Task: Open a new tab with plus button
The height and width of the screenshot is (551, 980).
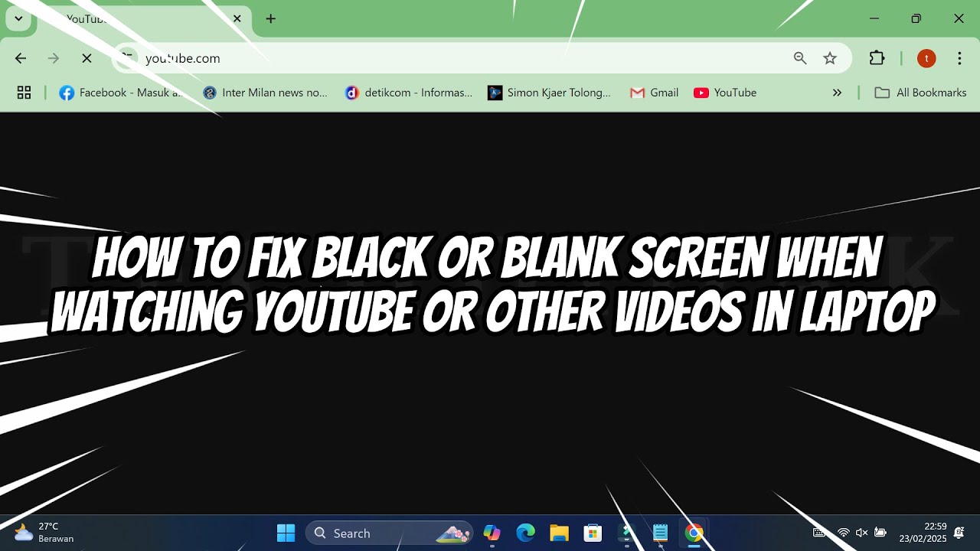Action: (270, 18)
